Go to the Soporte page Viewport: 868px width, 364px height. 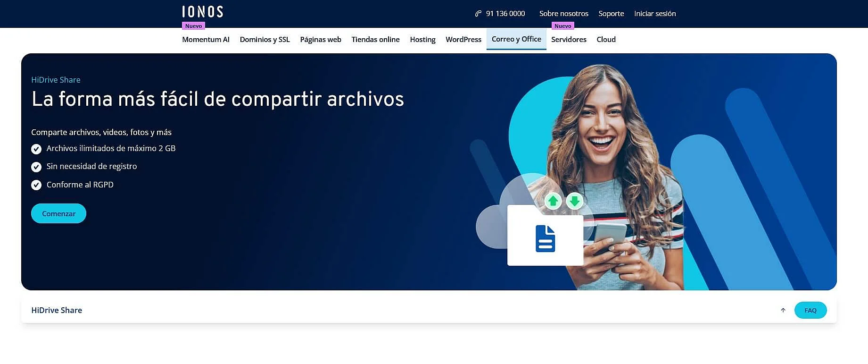click(x=611, y=14)
